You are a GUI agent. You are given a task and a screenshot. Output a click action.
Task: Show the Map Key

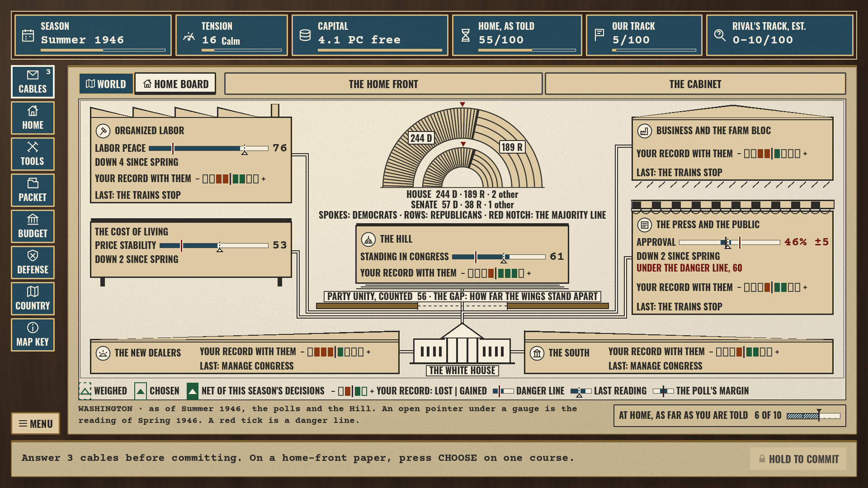coord(33,335)
